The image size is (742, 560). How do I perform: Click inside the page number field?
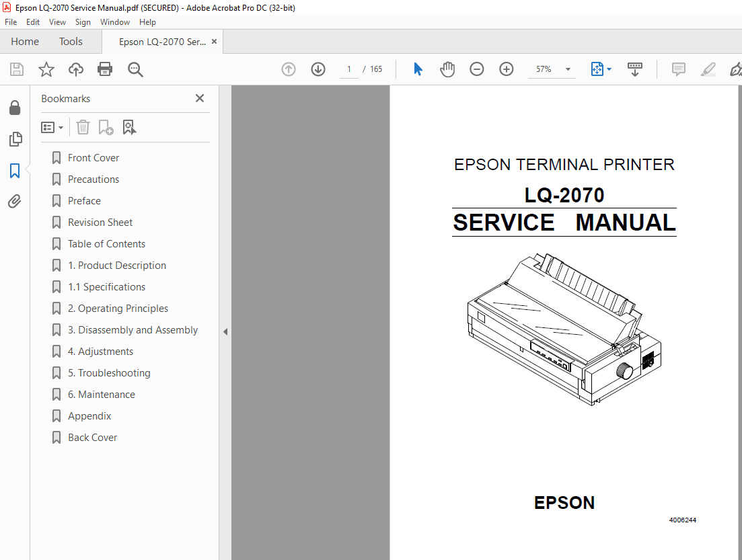(x=348, y=69)
